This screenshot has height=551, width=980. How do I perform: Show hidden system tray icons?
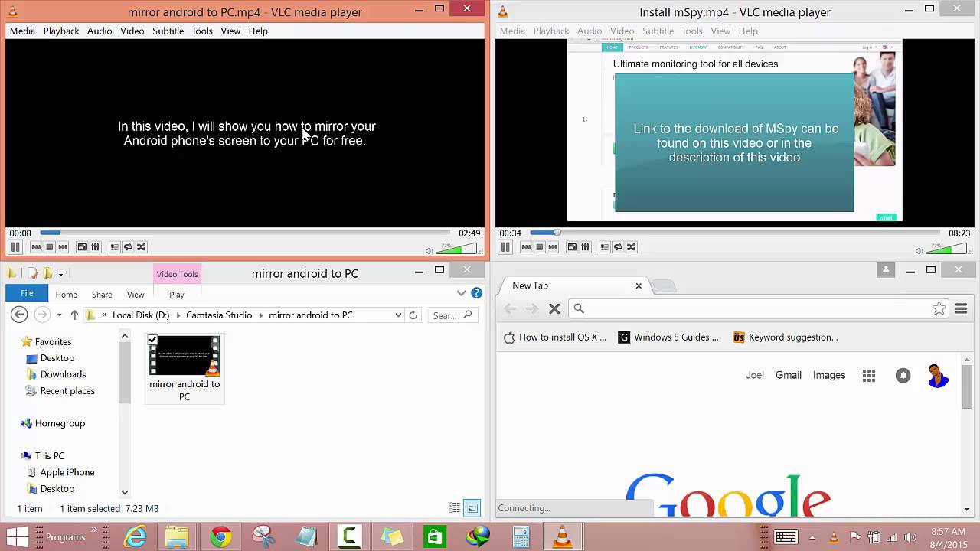click(813, 537)
